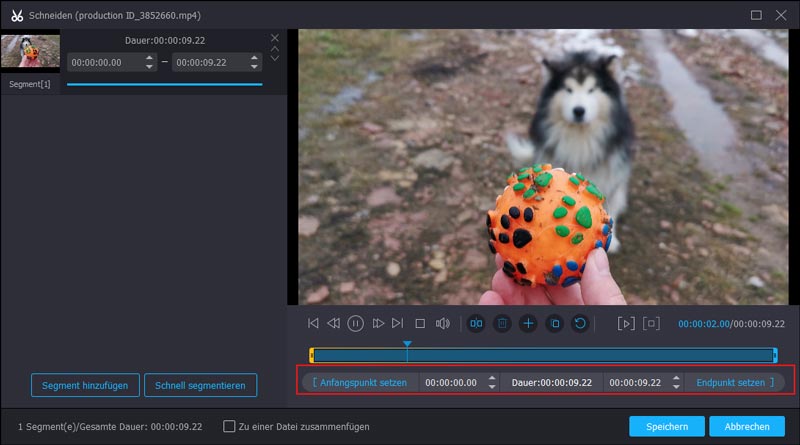Image resolution: width=800 pixels, height=445 pixels.
Task: Click 'Anfangspunkt setzen' to set start
Action: tap(359, 382)
